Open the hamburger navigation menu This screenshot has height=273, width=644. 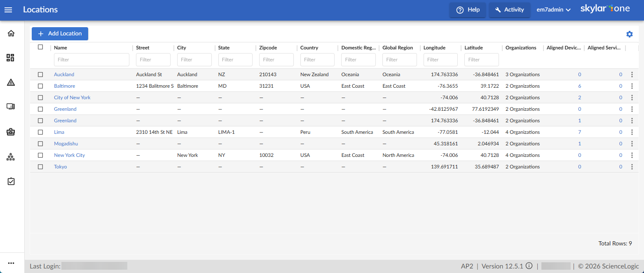(x=8, y=10)
